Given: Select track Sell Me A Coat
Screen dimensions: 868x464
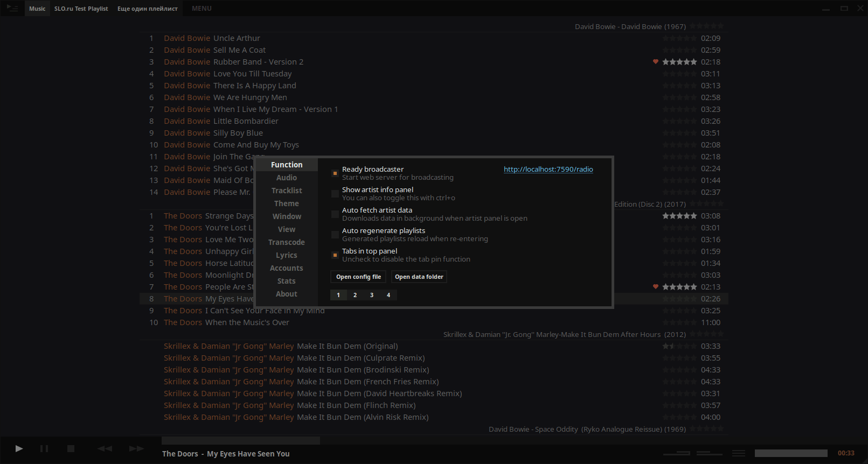Looking at the screenshot, I should (434, 50).
